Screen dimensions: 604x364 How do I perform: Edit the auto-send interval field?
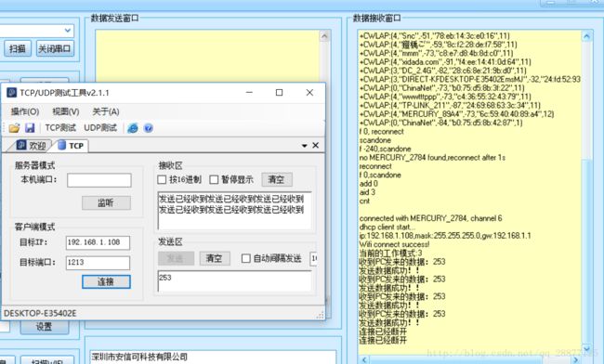coord(313,258)
